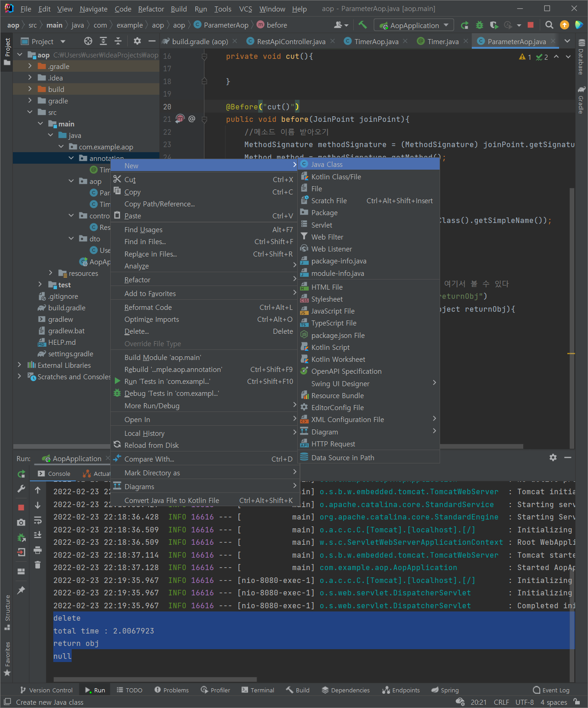588x708 pixels.
Task: Click Spring tool window button
Action: pyautogui.click(x=445, y=690)
